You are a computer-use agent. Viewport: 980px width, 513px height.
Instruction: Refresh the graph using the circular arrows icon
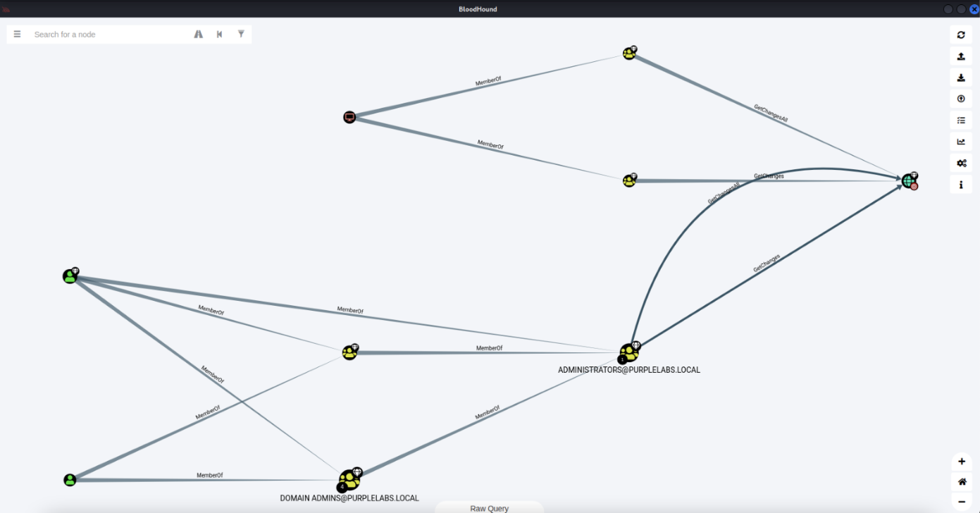pyautogui.click(x=961, y=35)
